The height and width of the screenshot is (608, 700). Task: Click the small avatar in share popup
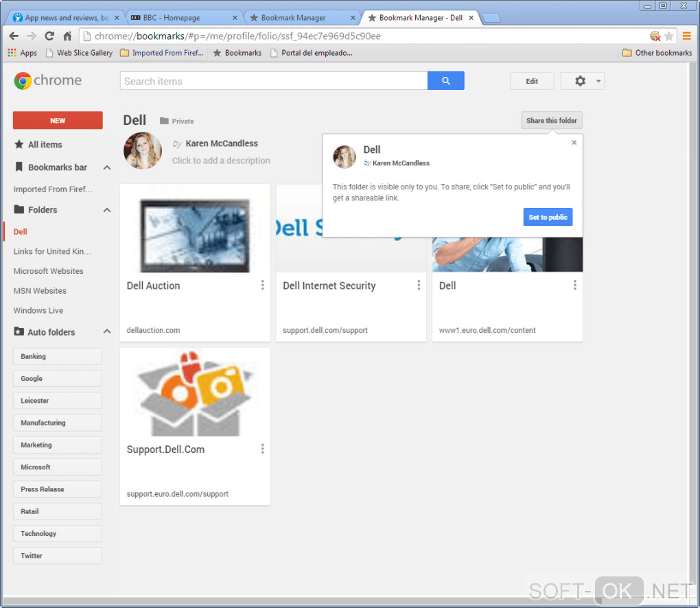pyautogui.click(x=345, y=156)
